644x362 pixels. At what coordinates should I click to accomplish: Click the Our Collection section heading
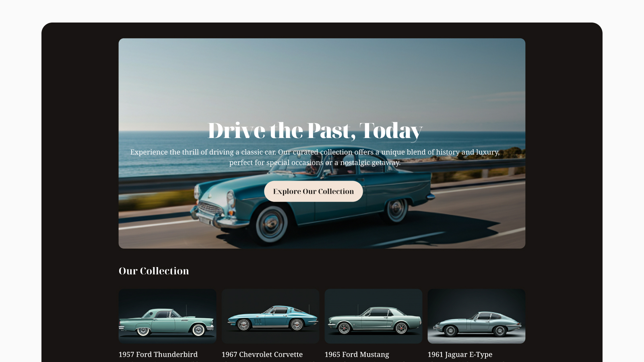[x=154, y=271]
